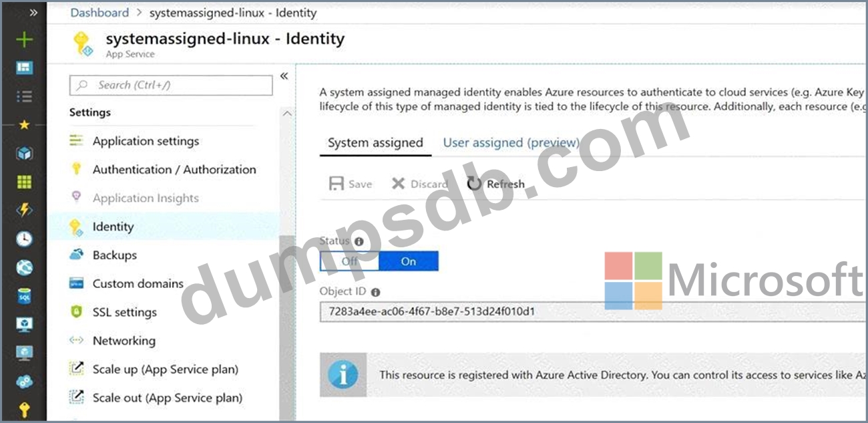Image resolution: width=868 pixels, height=423 pixels.
Task: Open the favorites star icon in sidebar
Action: 24,125
